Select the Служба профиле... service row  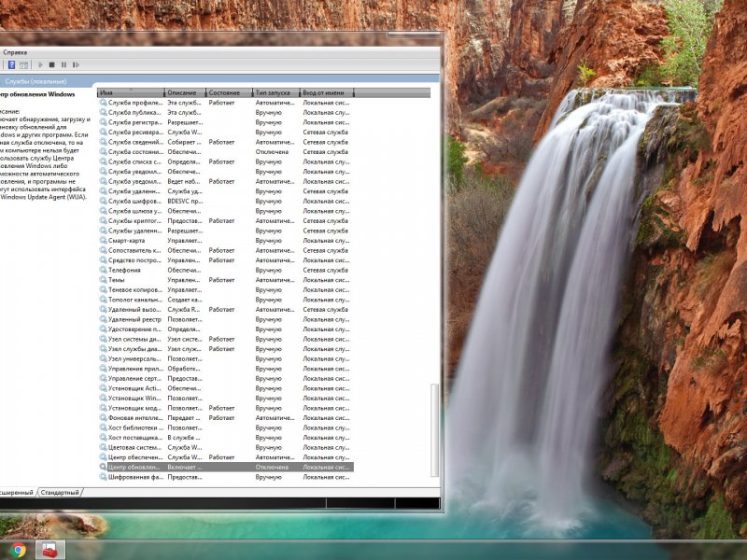pos(226,103)
